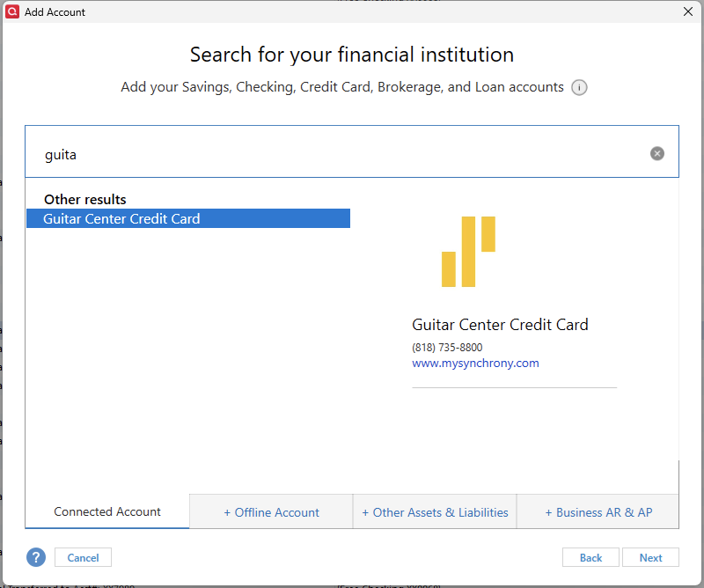Switch to the + Offline Account tab
704x588 pixels.
coord(271,511)
